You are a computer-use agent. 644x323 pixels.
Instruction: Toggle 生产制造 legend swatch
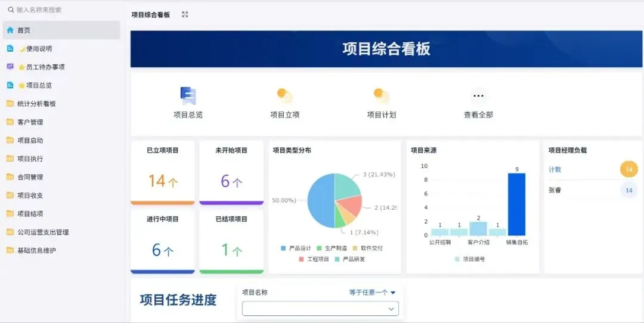pyautogui.click(x=319, y=249)
